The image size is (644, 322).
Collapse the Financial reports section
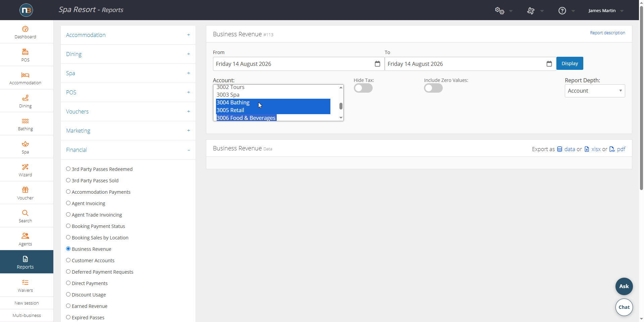click(128, 150)
